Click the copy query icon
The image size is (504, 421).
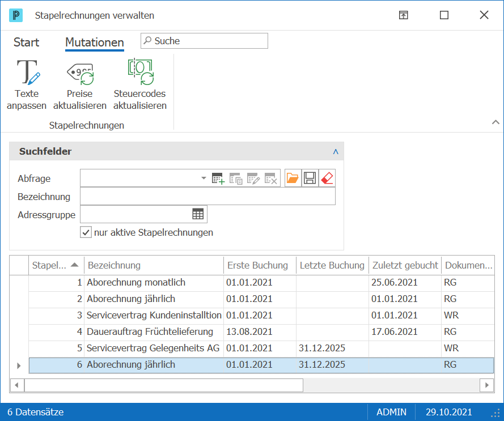click(236, 178)
